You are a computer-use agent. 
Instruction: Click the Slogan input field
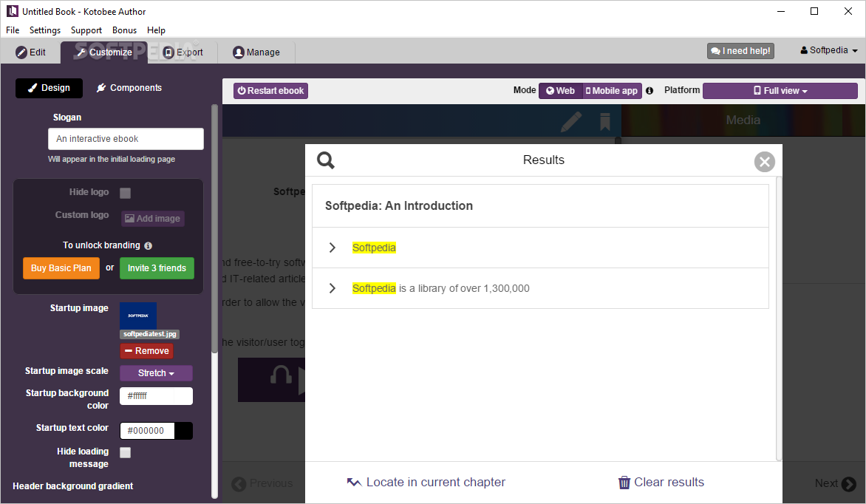click(x=126, y=139)
